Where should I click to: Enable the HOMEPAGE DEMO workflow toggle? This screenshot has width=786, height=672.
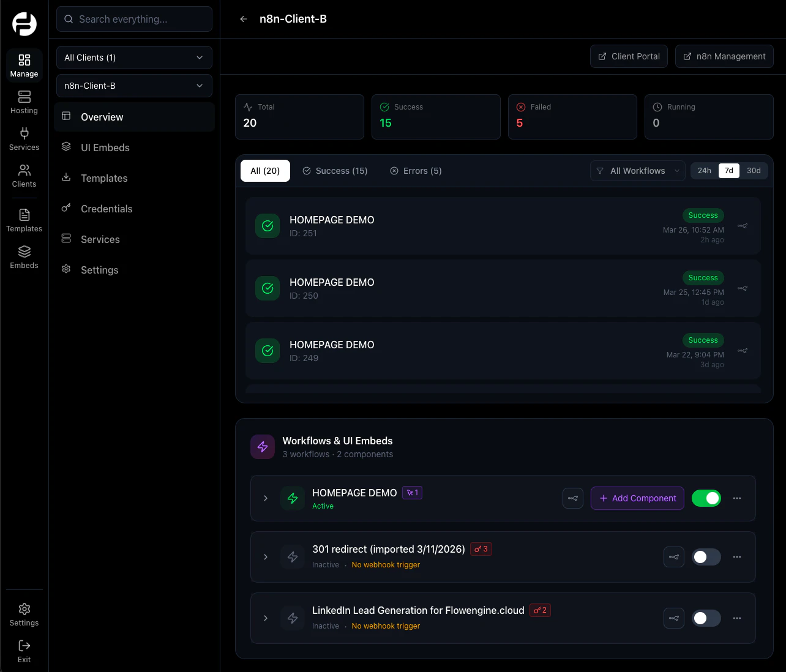(706, 498)
